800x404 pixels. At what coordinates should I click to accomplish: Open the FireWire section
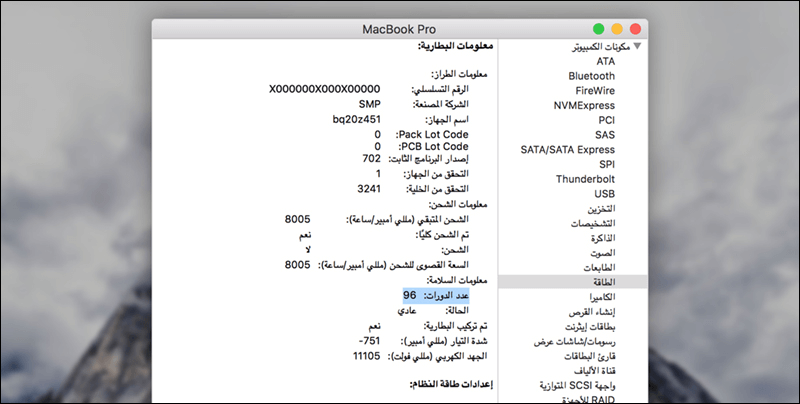pos(595,91)
